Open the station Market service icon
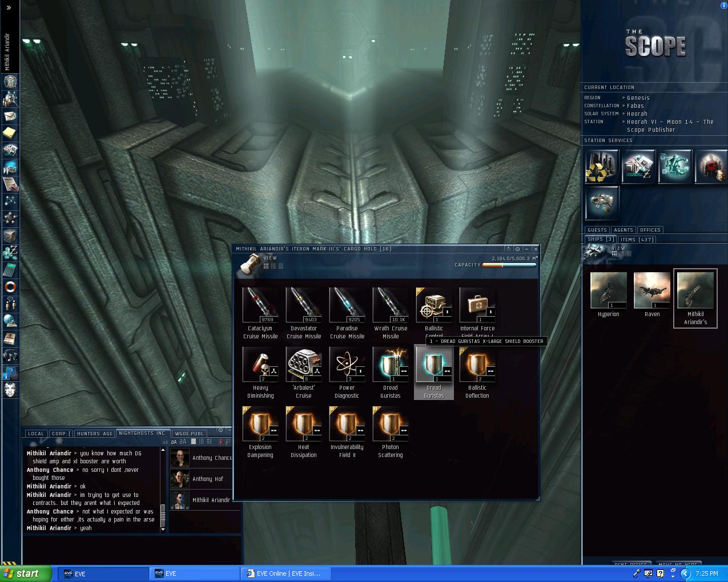The height and width of the screenshot is (582, 728). point(638,166)
